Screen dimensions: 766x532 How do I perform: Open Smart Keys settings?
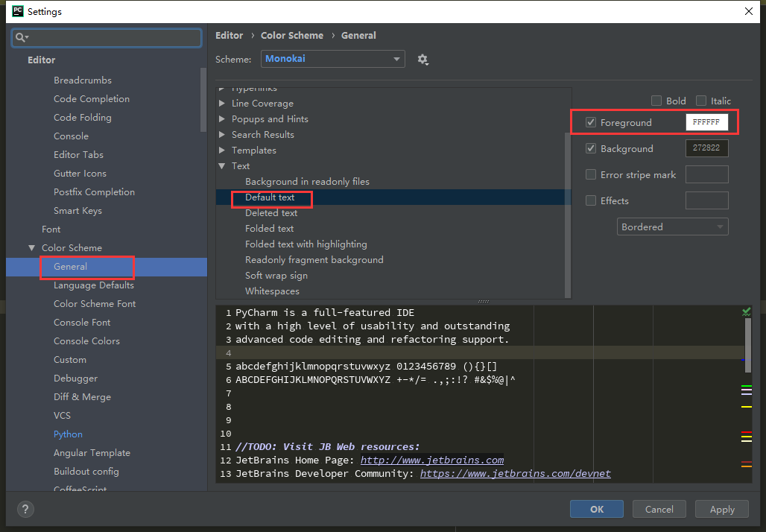click(x=77, y=211)
